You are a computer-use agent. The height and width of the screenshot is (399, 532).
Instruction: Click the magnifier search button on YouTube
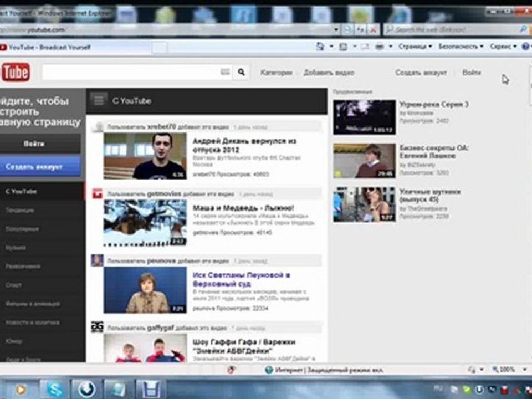point(241,72)
